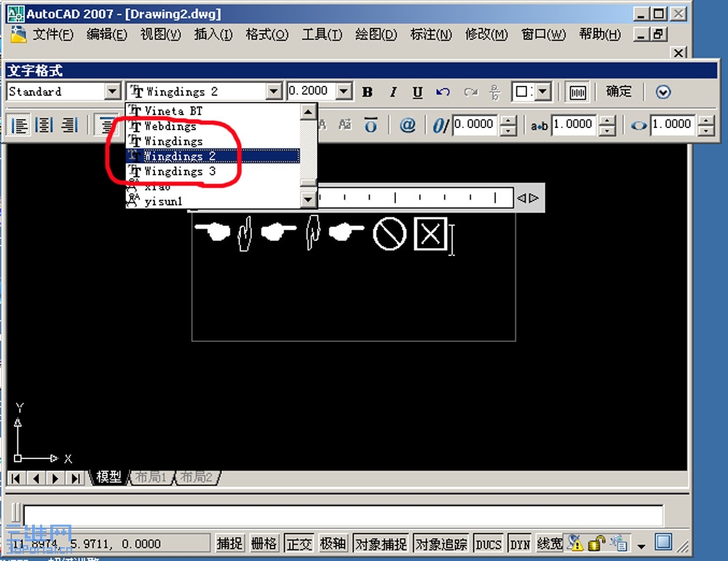Screen dimensions: 728x561
Task: Click the a•b tracking icon
Action: click(539, 125)
